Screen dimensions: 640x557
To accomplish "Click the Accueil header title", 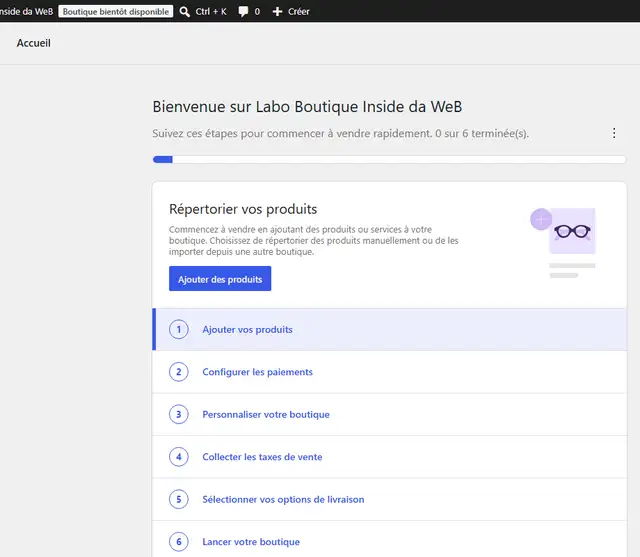I will pos(33,43).
